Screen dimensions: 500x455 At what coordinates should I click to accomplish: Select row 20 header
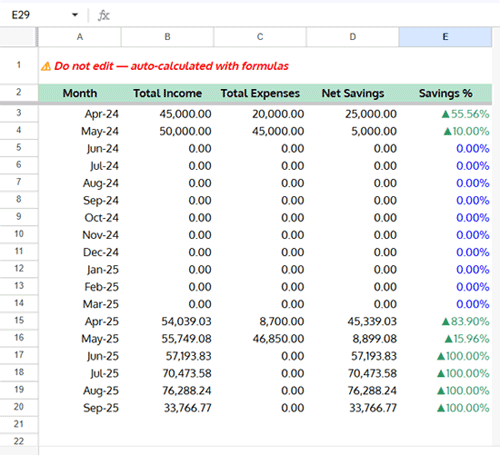pyautogui.click(x=19, y=407)
